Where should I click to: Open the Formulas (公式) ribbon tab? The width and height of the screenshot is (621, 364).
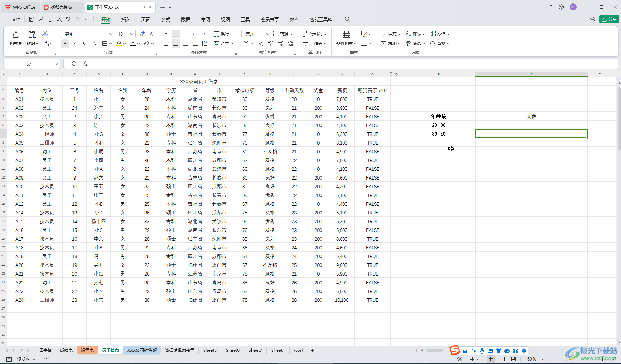pos(166,20)
